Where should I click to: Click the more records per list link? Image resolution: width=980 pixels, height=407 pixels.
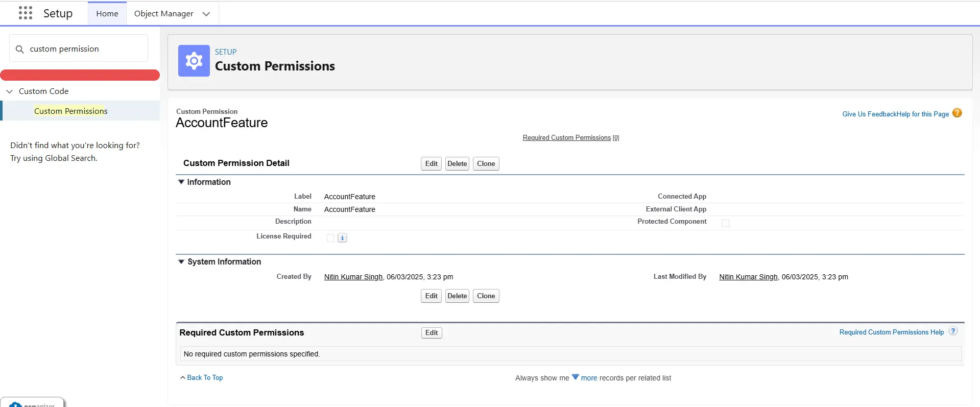click(x=589, y=378)
